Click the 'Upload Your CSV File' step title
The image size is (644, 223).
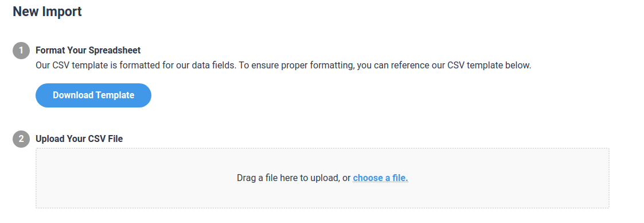click(x=79, y=139)
